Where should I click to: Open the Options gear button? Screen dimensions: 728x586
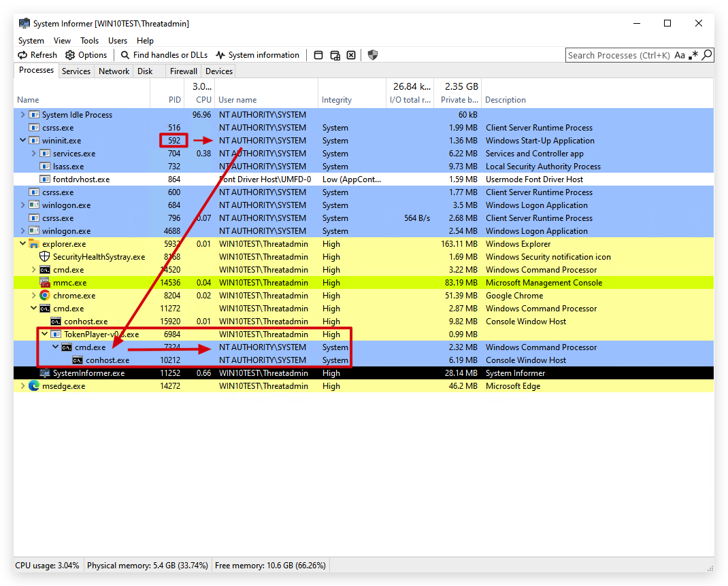pyautogui.click(x=86, y=55)
